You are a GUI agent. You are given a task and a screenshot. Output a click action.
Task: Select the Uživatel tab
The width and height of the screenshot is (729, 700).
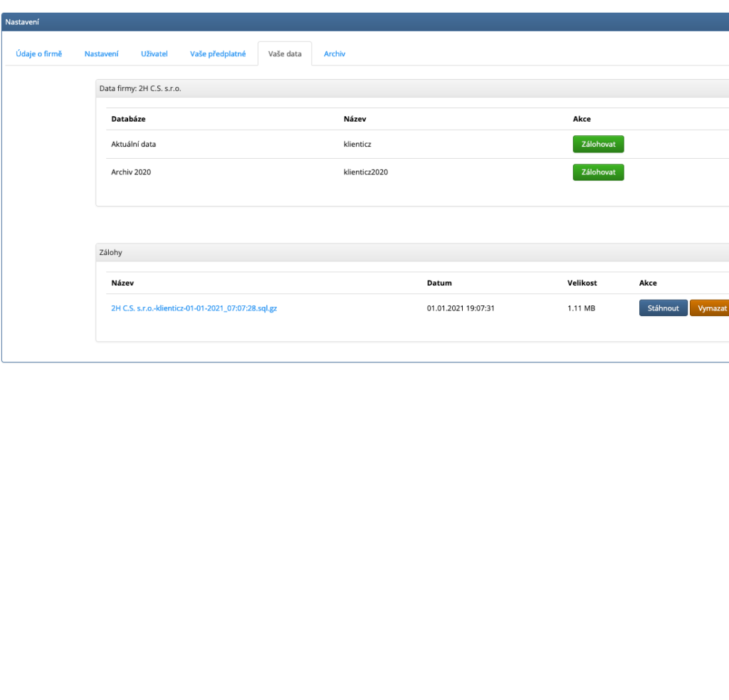point(154,54)
